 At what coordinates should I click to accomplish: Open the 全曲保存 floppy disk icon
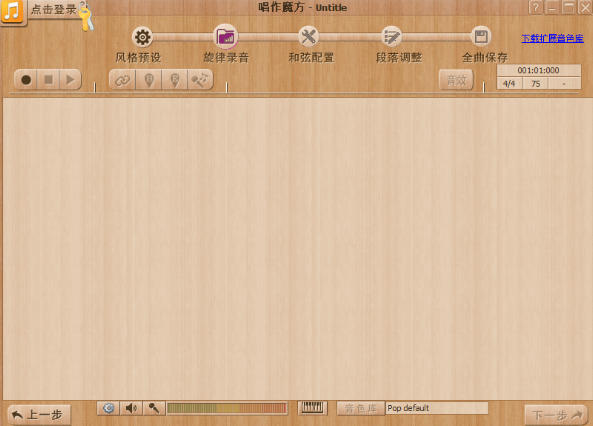[481, 37]
